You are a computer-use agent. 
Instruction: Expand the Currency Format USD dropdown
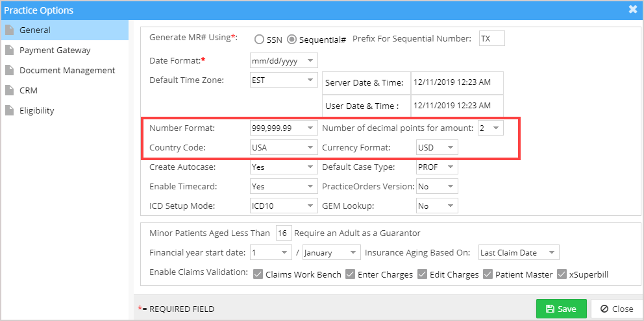pyautogui.click(x=437, y=147)
